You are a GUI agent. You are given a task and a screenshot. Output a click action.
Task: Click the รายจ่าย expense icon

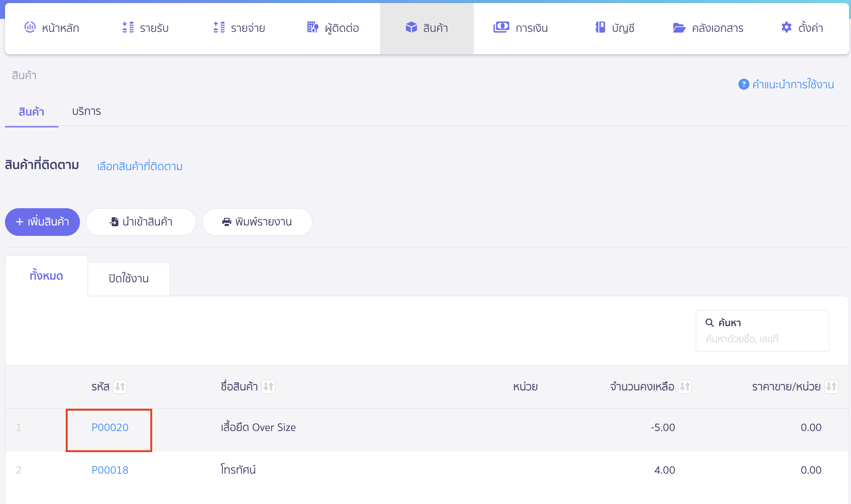tap(219, 27)
